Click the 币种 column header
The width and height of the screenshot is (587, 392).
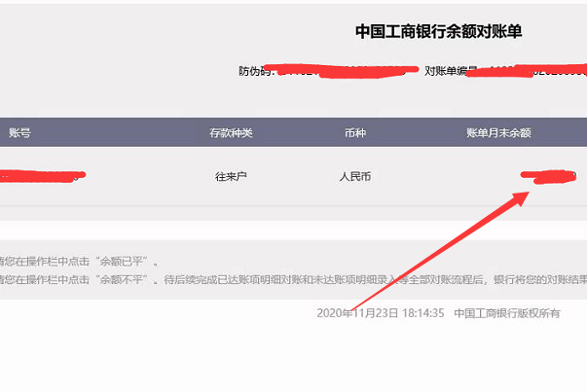[355, 133]
